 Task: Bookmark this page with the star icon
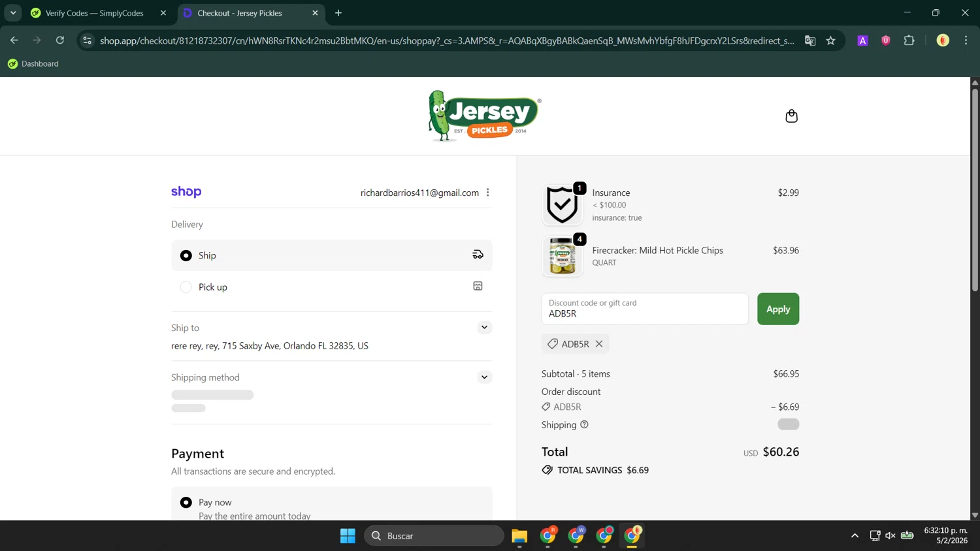(830, 40)
